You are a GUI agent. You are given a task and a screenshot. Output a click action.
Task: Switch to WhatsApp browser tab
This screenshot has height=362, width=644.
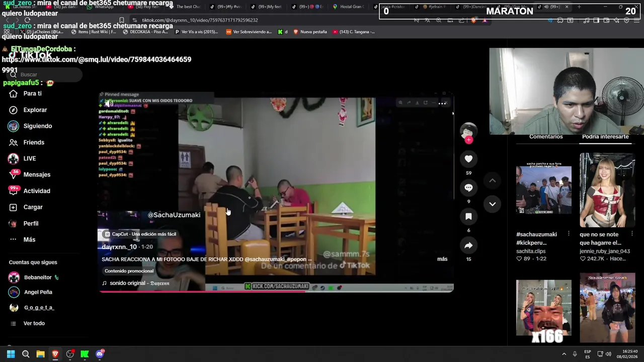[101, 7]
